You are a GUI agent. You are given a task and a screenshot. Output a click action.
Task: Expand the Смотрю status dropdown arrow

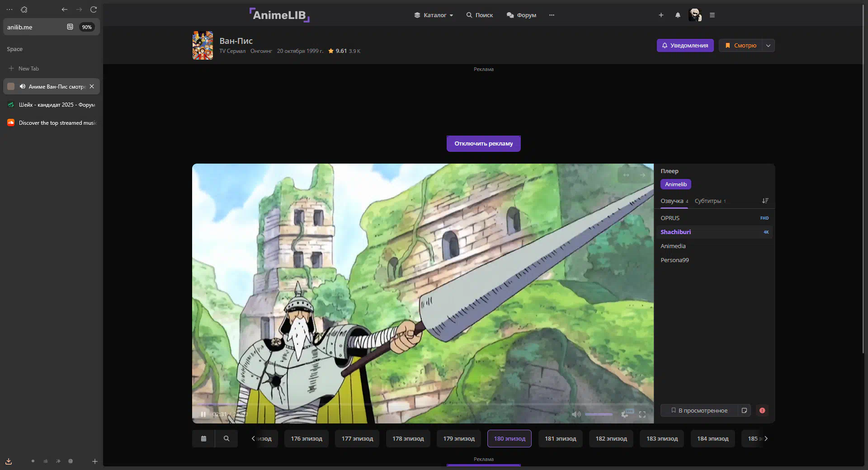click(768, 45)
